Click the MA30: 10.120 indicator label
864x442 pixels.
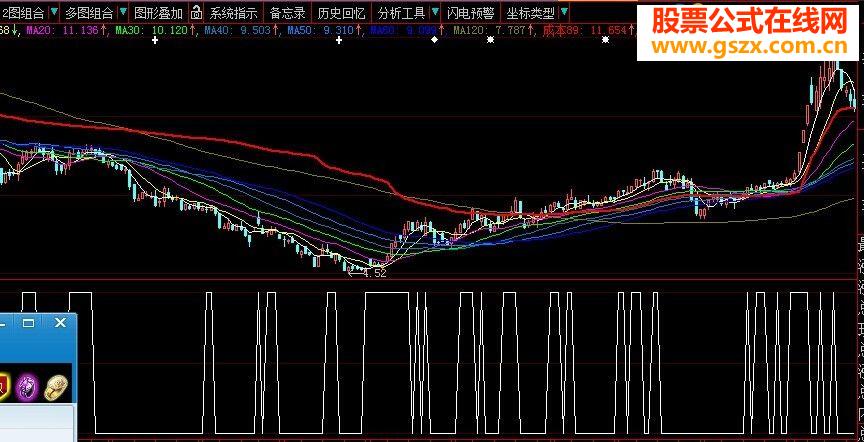point(155,31)
